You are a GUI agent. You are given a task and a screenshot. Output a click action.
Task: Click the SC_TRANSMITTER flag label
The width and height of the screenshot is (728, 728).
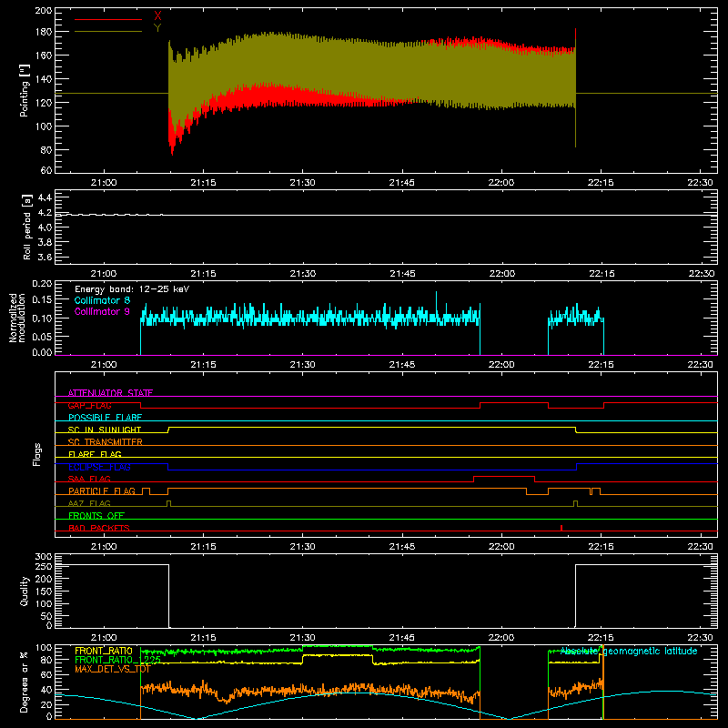[105, 442]
